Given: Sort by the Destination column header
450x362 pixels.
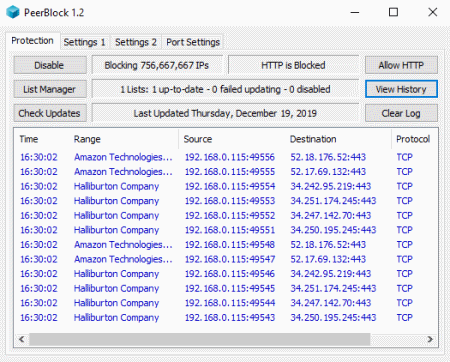Looking at the screenshot, I should 338,139.
